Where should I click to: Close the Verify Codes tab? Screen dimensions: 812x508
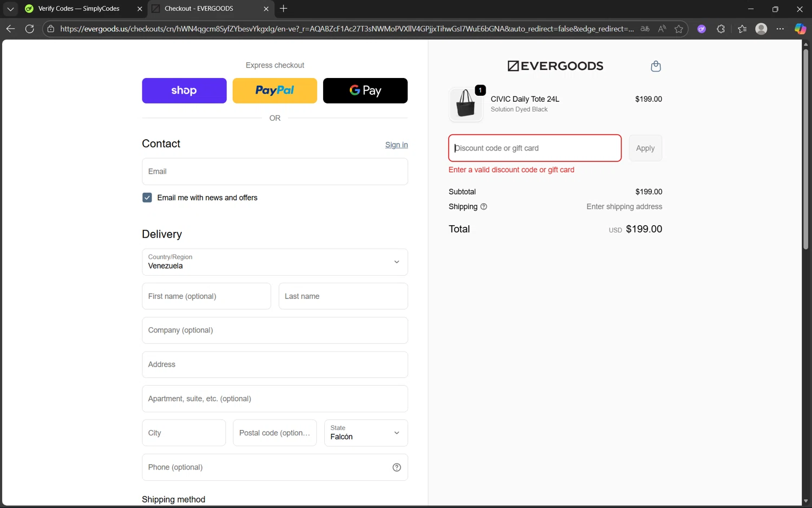(140, 9)
